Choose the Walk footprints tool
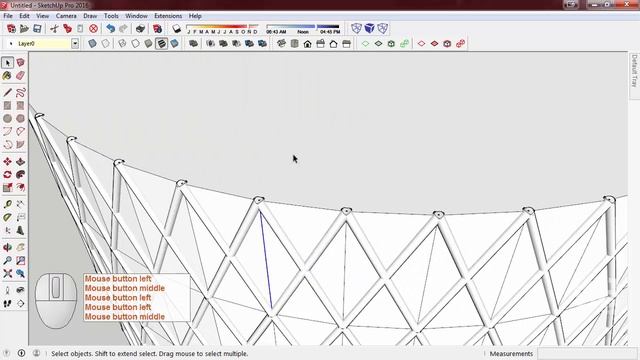 pyautogui.click(x=7, y=303)
